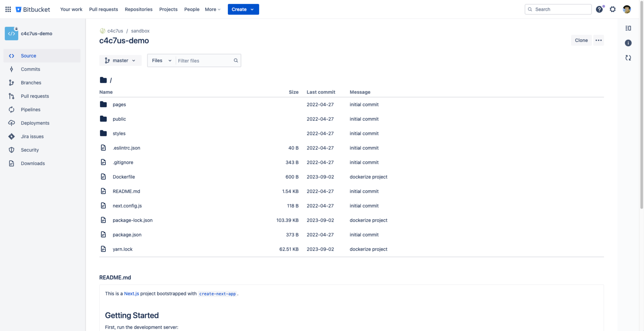Click the Name column header

point(106,92)
